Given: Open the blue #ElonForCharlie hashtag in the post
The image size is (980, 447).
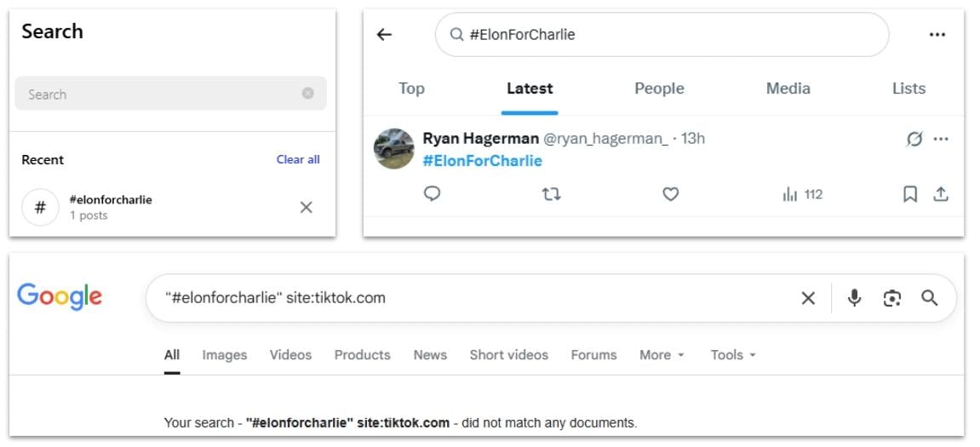Looking at the screenshot, I should (483, 161).
